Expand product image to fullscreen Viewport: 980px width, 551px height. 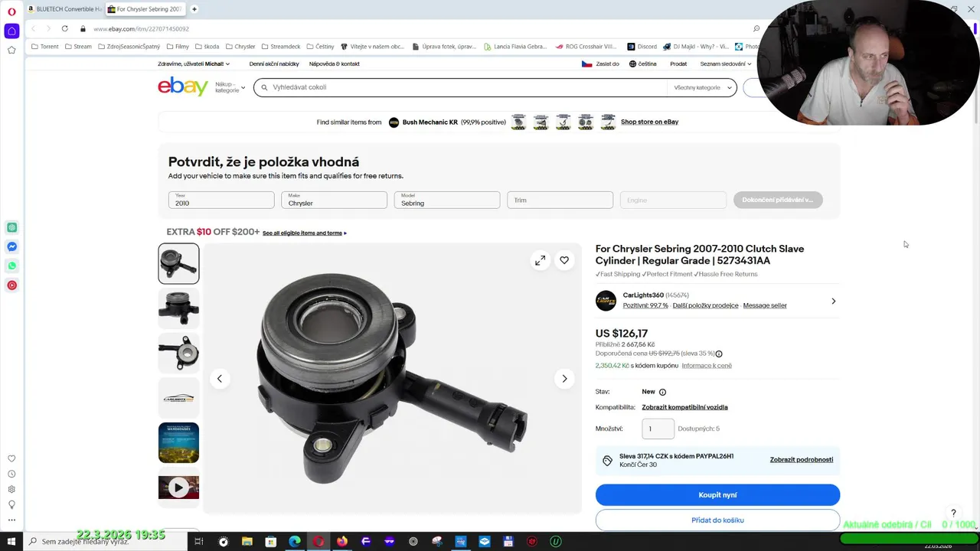pyautogui.click(x=541, y=260)
